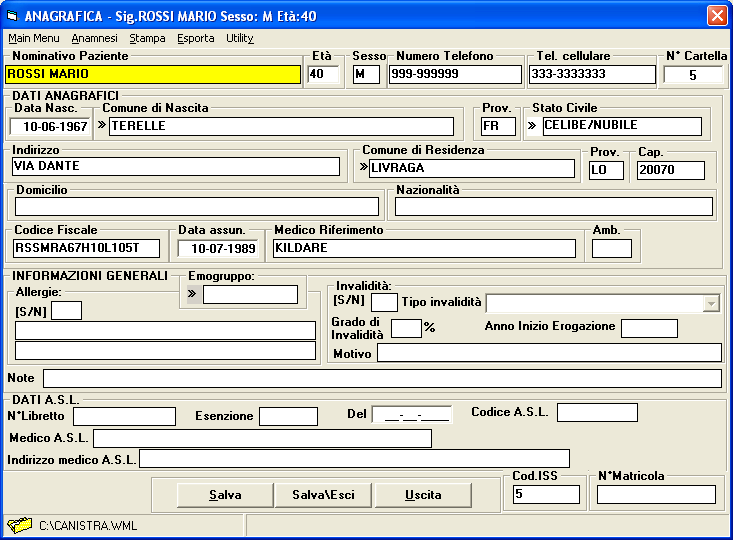This screenshot has width=733, height=540.
Task: Click the Medico Riferimento field KILDARE
Action: (x=424, y=248)
